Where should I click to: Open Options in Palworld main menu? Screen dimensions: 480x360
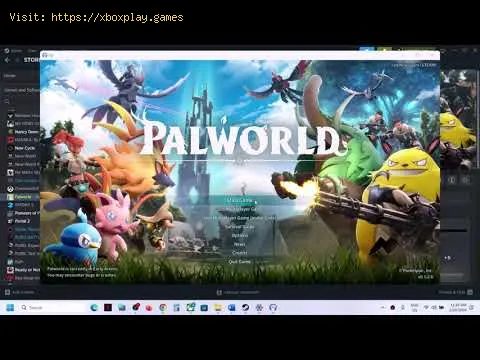240,235
